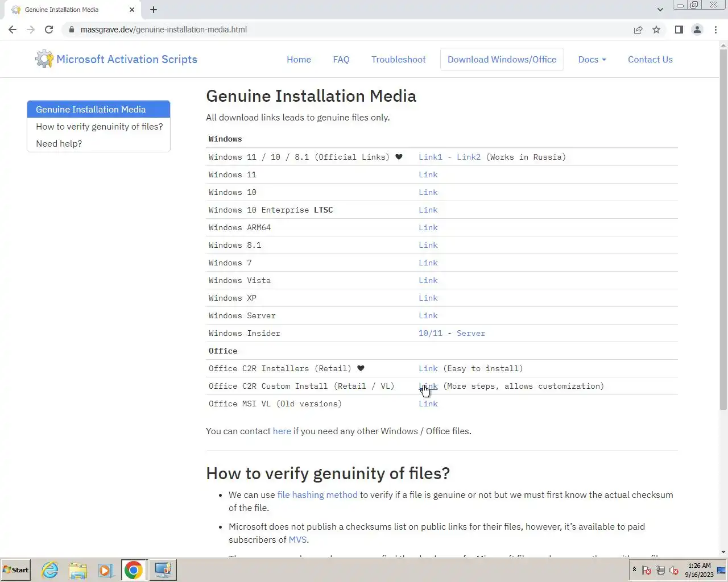728x582 pixels.
Task: Click the Chrome taskbar icon
Action: click(134, 569)
